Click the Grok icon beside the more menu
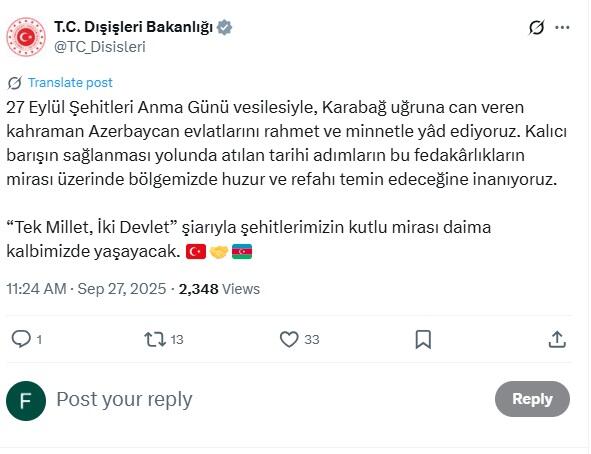Image resolution: width=591 pixels, height=454 pixels. [536, 28]
